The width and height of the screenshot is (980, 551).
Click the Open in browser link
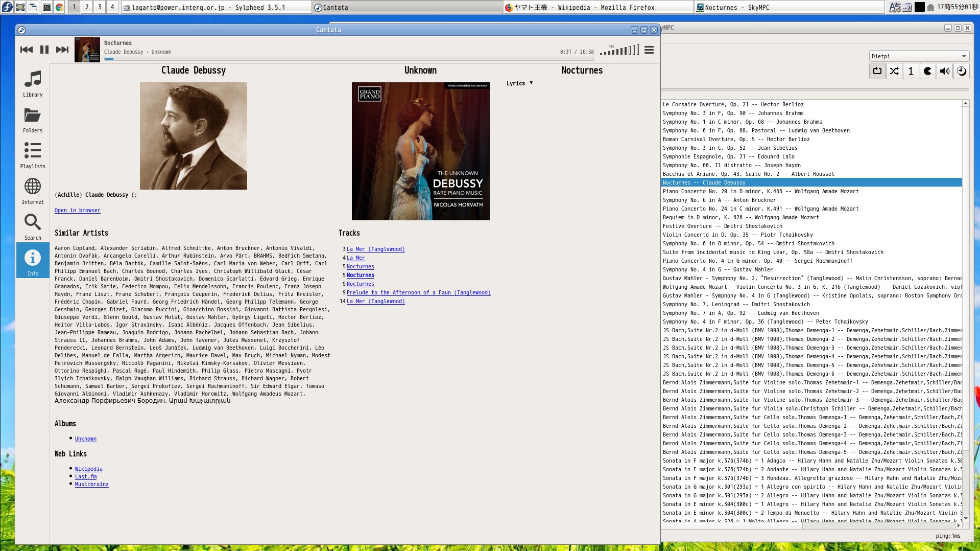77,210
